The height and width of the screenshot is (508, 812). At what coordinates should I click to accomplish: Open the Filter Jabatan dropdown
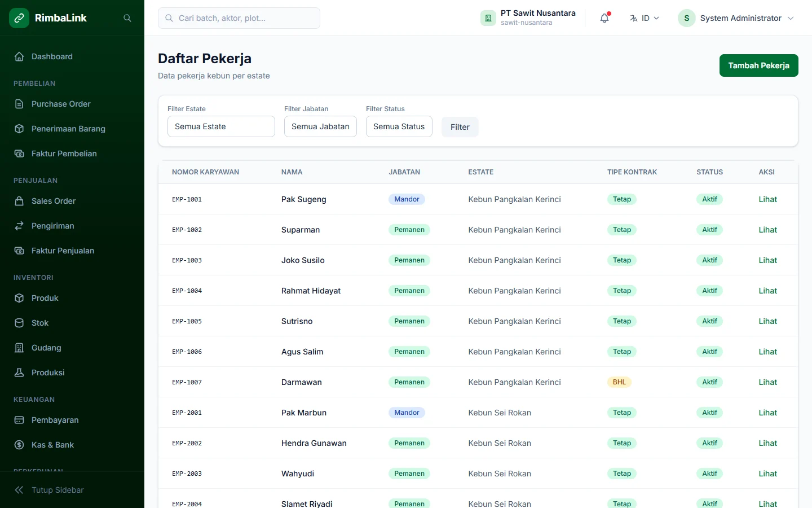coord(320,126)
